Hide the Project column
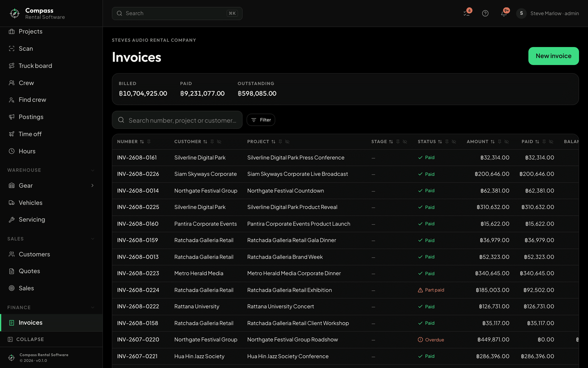 [x=287, y=142]
